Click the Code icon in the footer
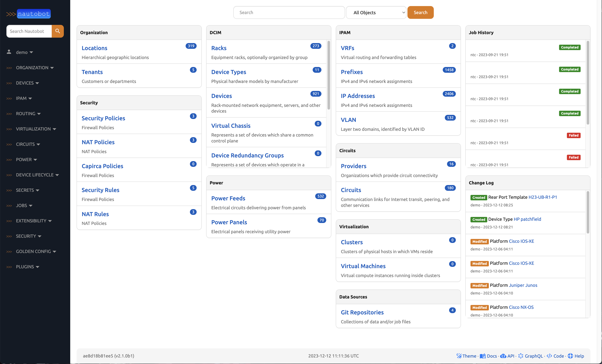This screenshot has width=602, height=364. point(549,356)
